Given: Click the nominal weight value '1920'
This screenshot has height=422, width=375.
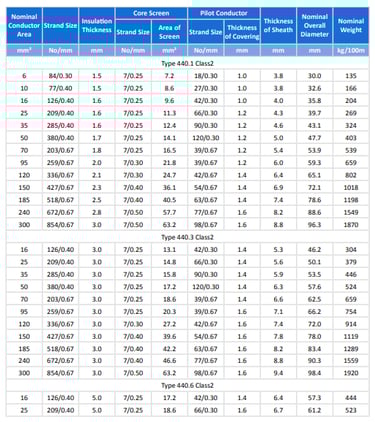Looking at the screenshot, I should click(351, 373).
